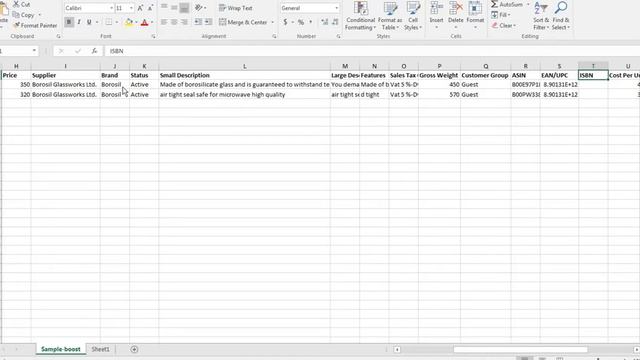640x360 pixels.
Task: Activate the Format Painter
Action: point(35,25)
